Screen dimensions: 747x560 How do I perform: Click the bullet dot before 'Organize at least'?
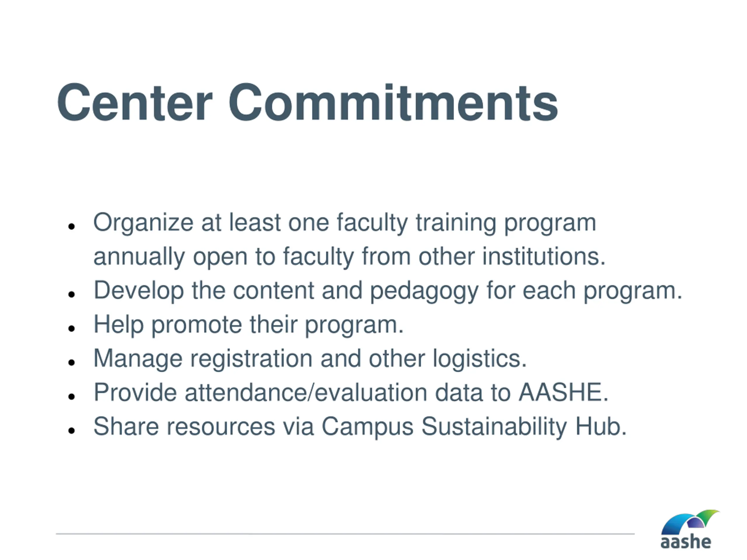[71, 226]
